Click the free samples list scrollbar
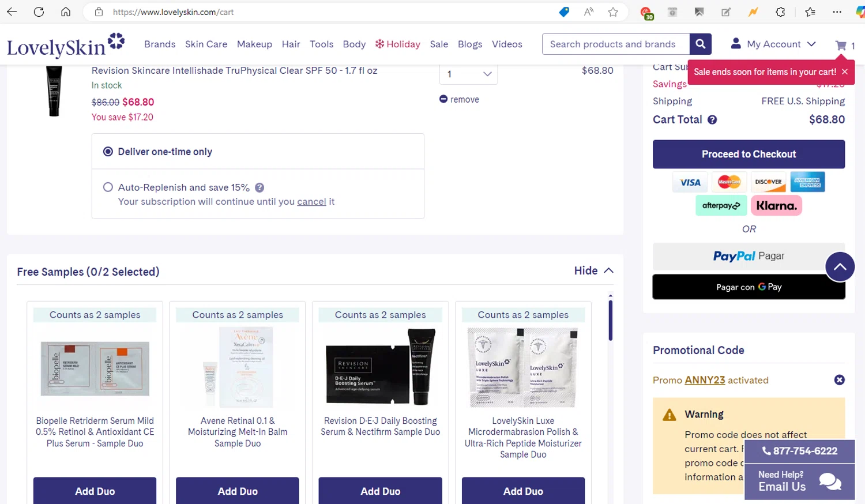The width and height of the screenshot is (865, 504). 610,320
